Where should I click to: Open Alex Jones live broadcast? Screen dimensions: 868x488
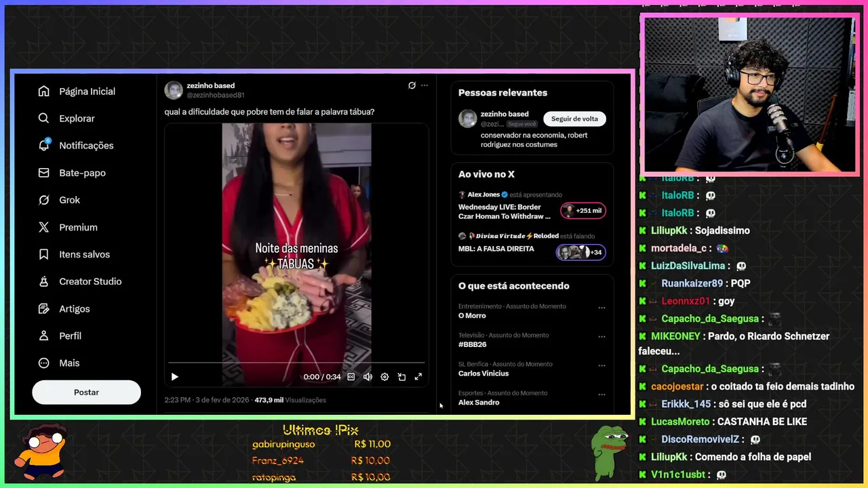505,211
